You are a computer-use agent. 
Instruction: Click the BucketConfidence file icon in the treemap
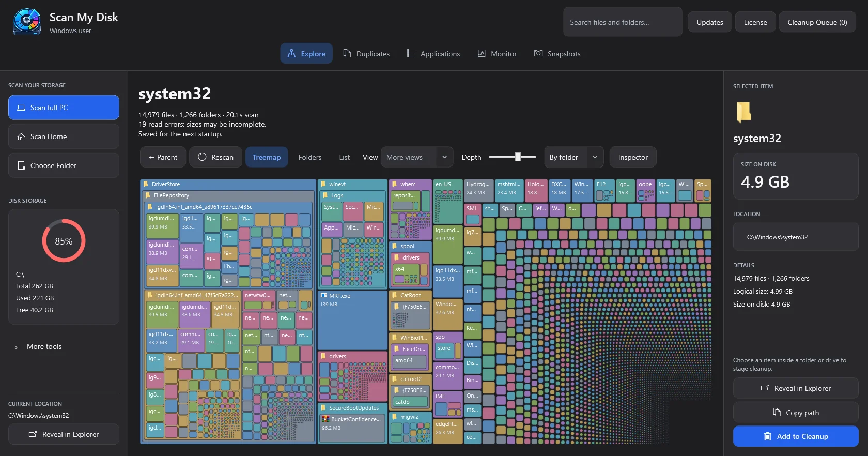pyautogui.click(x=326, y=419)
